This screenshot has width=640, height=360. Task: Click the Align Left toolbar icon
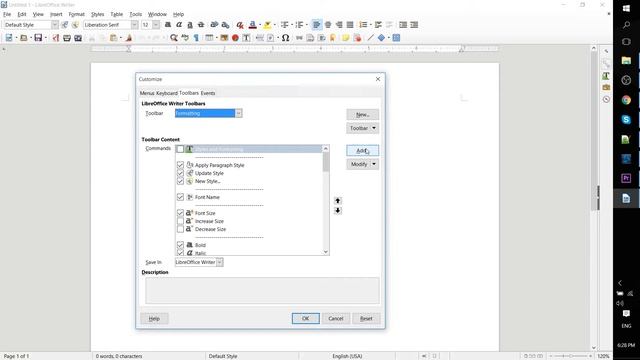tap(317, 25)
